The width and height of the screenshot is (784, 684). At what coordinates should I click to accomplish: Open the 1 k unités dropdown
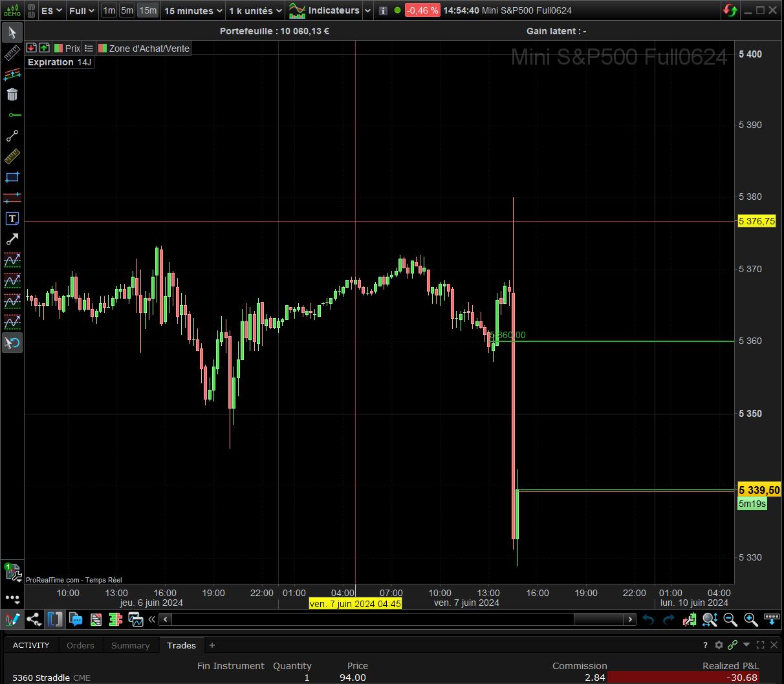pyautogui.click(x=256, y=10)
